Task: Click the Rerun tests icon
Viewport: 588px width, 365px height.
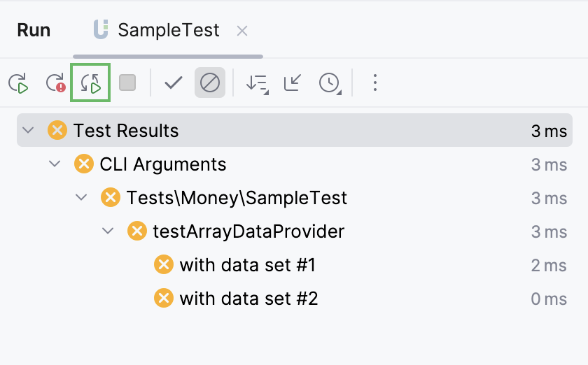Action: [x=18, y=83]
